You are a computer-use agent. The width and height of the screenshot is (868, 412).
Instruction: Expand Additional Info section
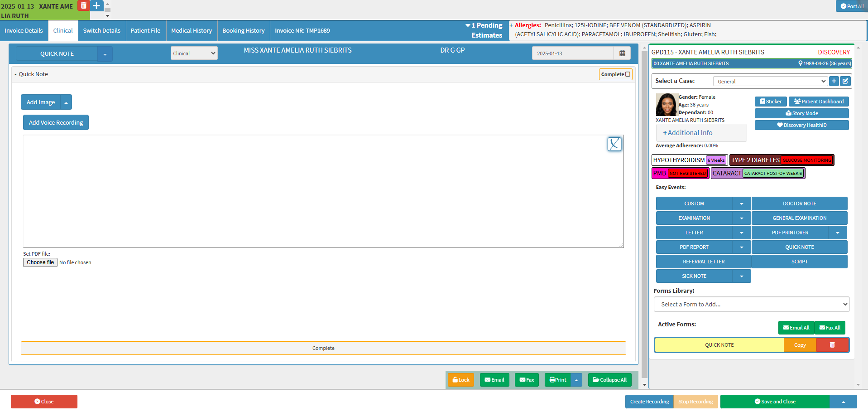(x=687, y=133)
